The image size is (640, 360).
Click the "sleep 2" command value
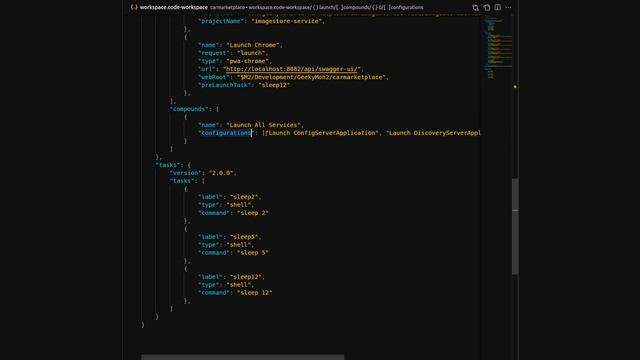click(253, 213)
